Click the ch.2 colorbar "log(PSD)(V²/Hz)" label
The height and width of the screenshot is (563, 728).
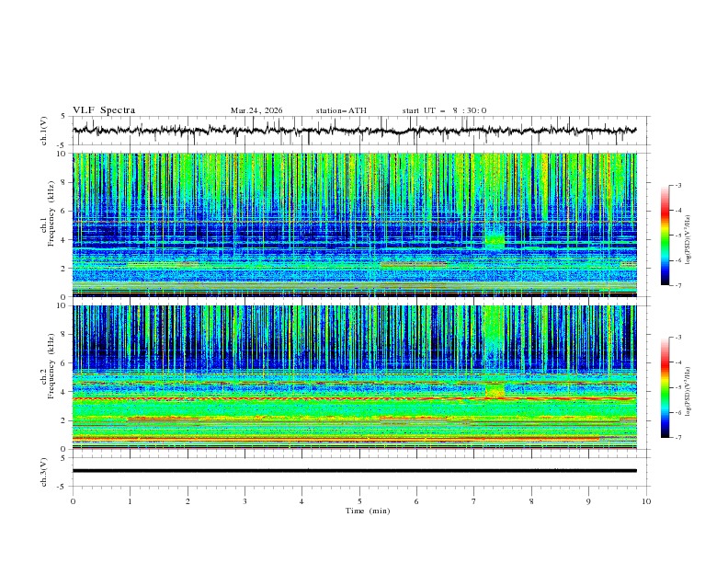pyautogui.click(x=688, y=392)
